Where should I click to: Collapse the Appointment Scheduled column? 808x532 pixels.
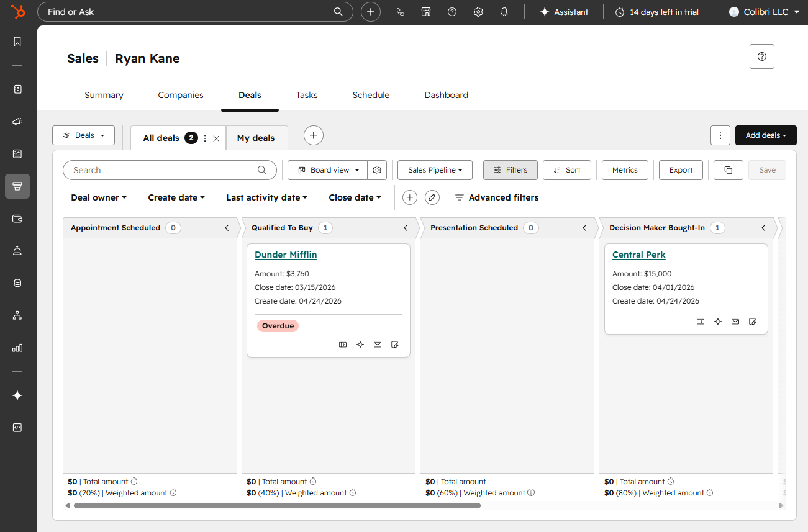pyautogui.click(x=227, y=228)
